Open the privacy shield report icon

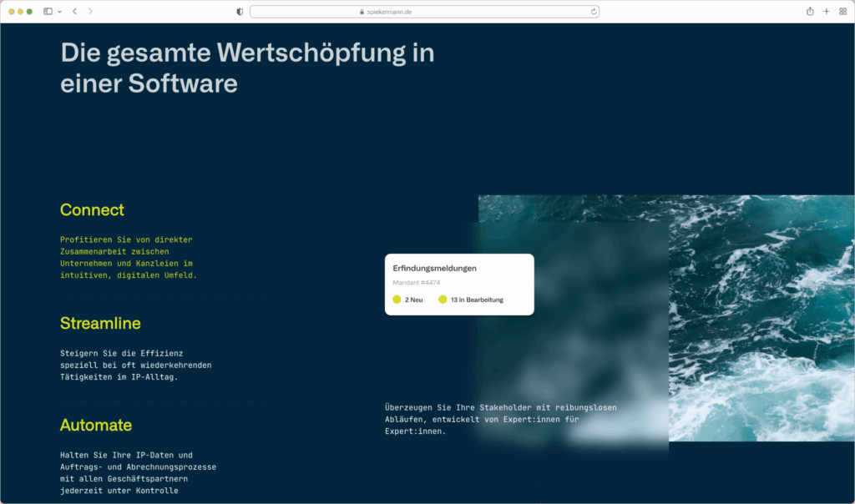click(240, 12)
